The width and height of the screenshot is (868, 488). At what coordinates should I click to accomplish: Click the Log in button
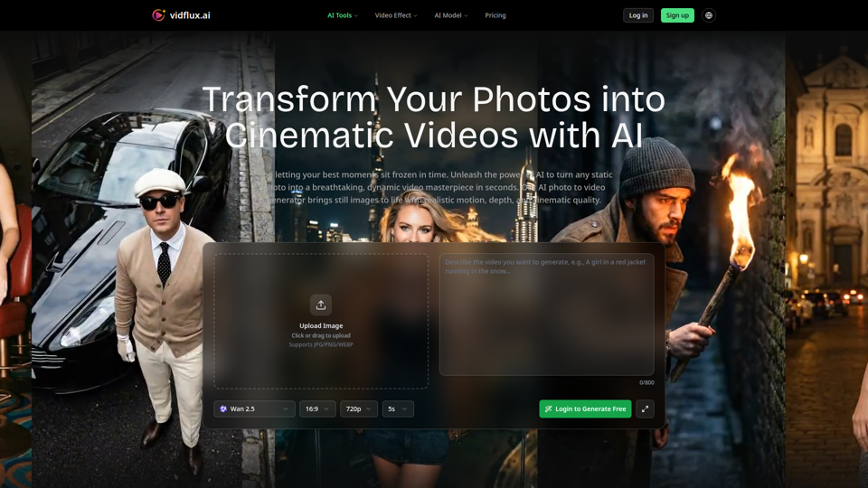click(x=638, y=15)
